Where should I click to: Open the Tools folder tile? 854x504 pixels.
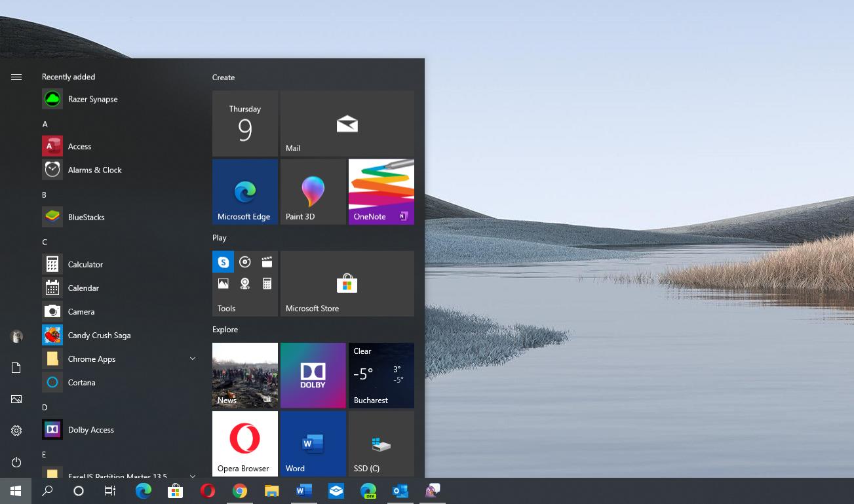245,284
